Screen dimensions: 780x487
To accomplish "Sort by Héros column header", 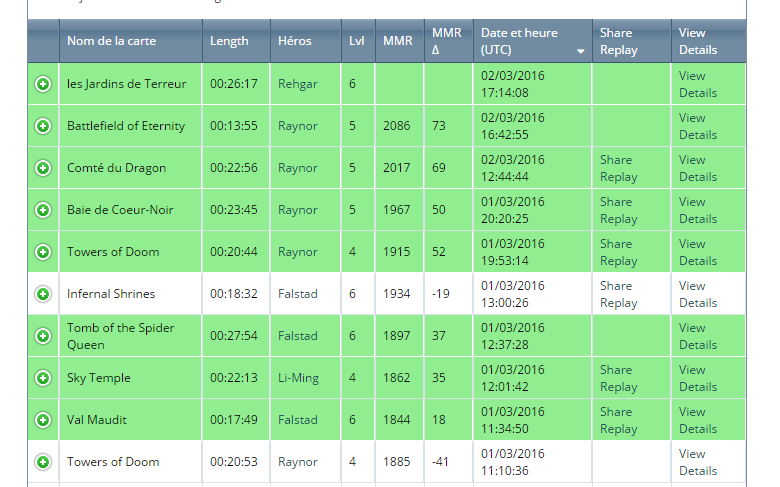I will [x=306, y=41].
